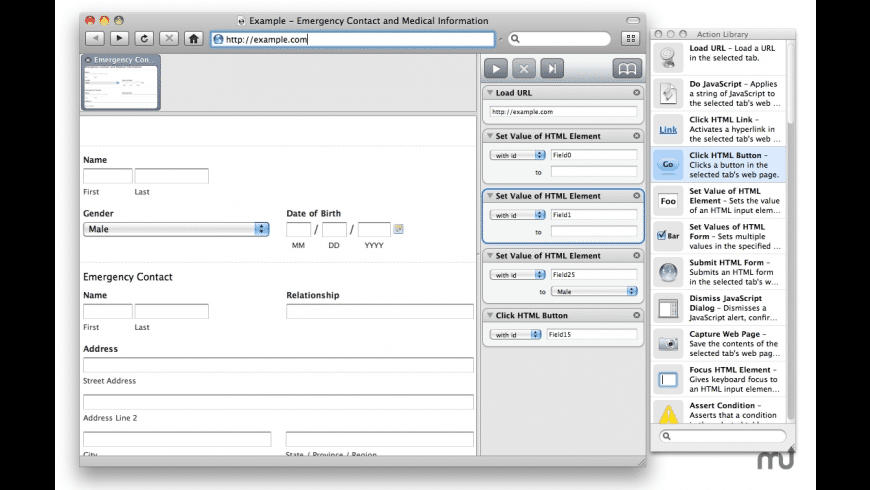Open the date picker calendar icon

398,229
